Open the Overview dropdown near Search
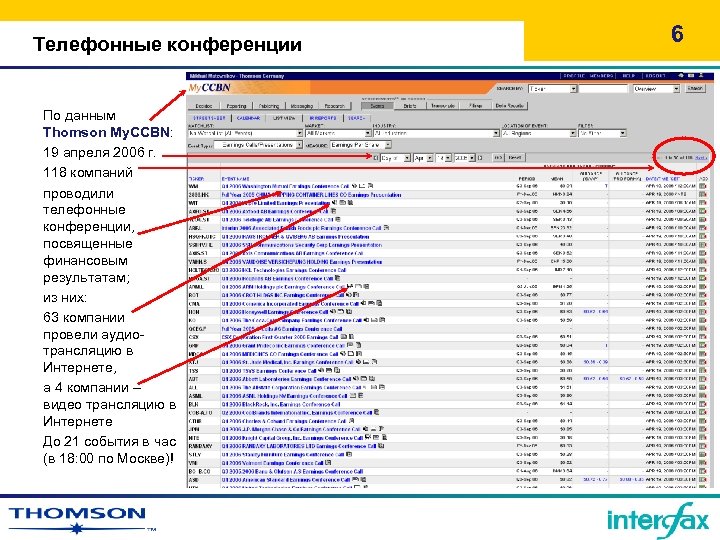Screen dimensions: 720x540 point(656,89)
